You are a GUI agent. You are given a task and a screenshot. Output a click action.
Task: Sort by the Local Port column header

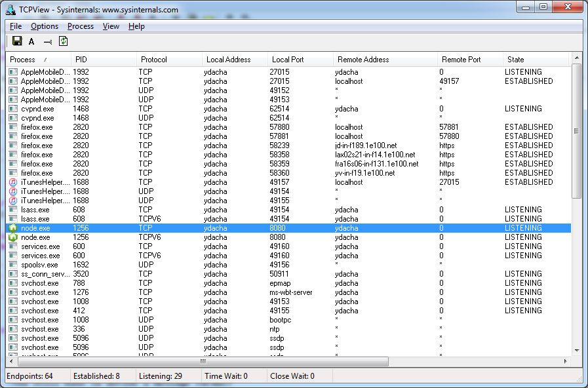301,60
